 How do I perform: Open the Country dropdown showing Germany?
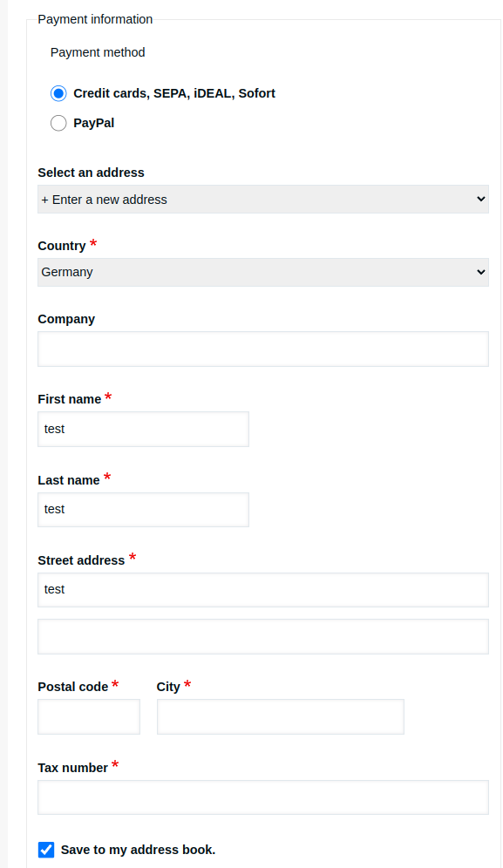pyautogui.click(x=262, y=272)
